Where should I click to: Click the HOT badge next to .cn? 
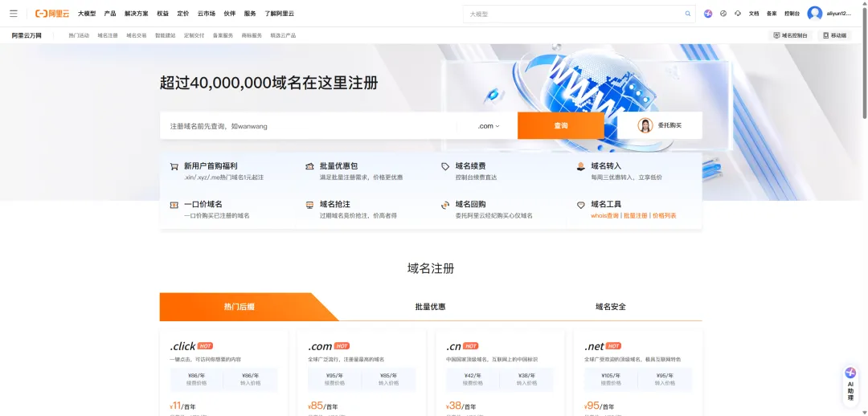pyautogui.click(x=470, y=346)
